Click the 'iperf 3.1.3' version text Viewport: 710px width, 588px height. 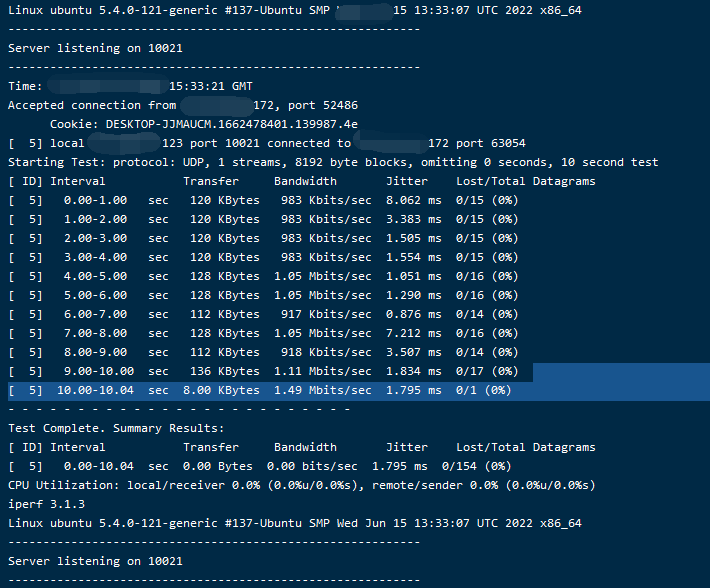pos(46,504)
